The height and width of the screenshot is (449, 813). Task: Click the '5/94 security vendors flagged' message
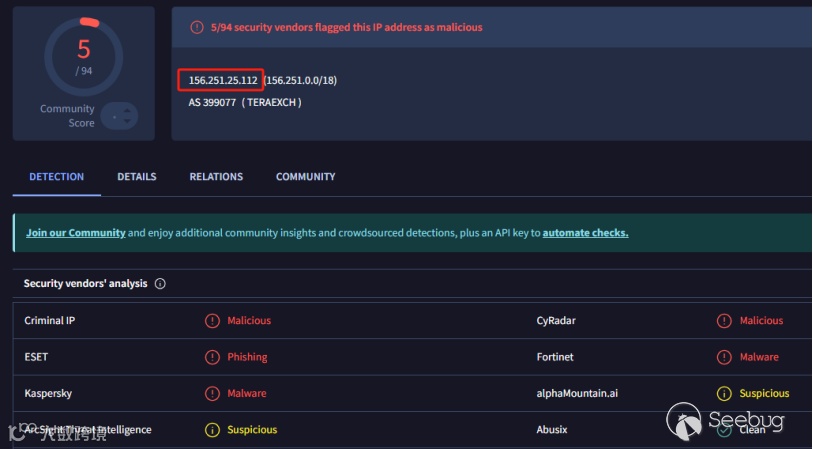pyautogui.click(x=346, y=27)
